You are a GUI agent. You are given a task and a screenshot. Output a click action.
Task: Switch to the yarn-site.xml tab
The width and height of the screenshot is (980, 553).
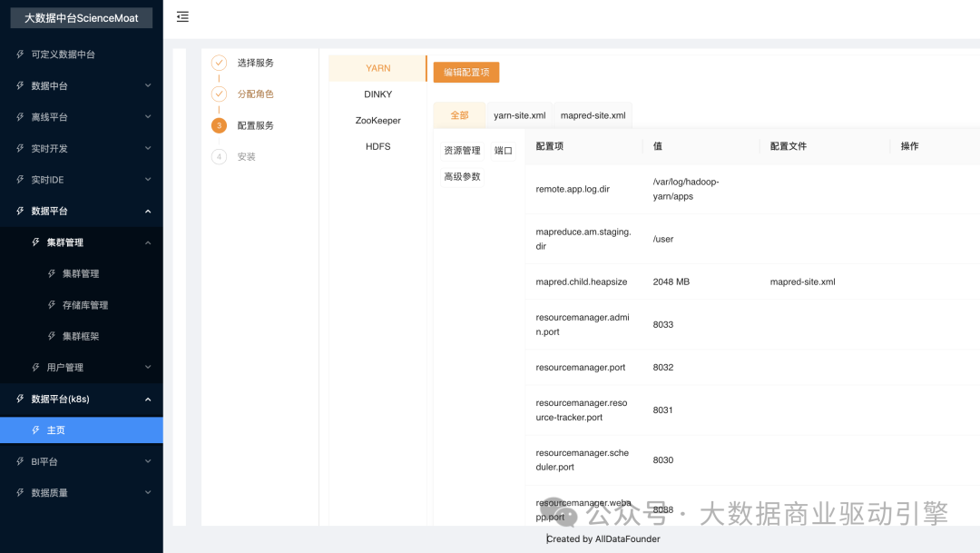pyautogui.click(x=519, y=115)
